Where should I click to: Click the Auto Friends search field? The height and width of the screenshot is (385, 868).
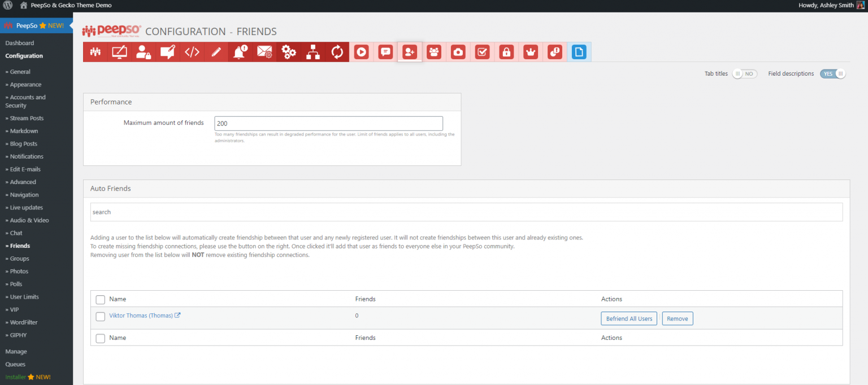[x=466, y=212]
